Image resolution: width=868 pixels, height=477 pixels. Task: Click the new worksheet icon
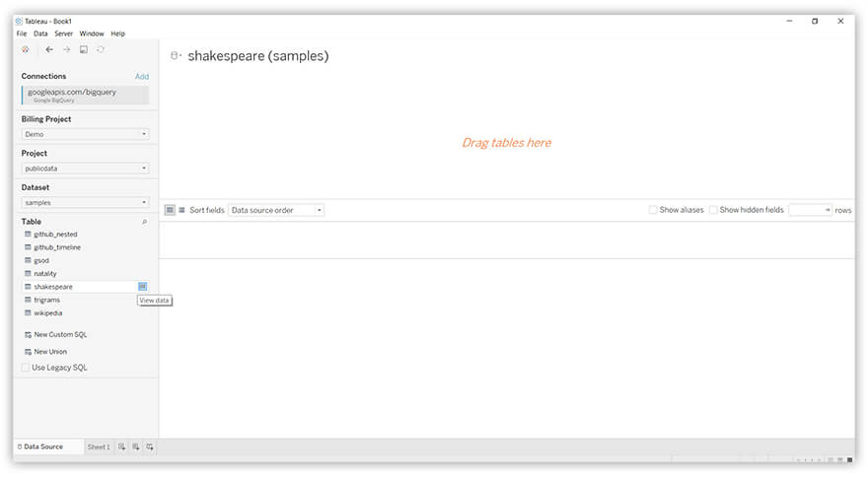[x=121, y=447]
